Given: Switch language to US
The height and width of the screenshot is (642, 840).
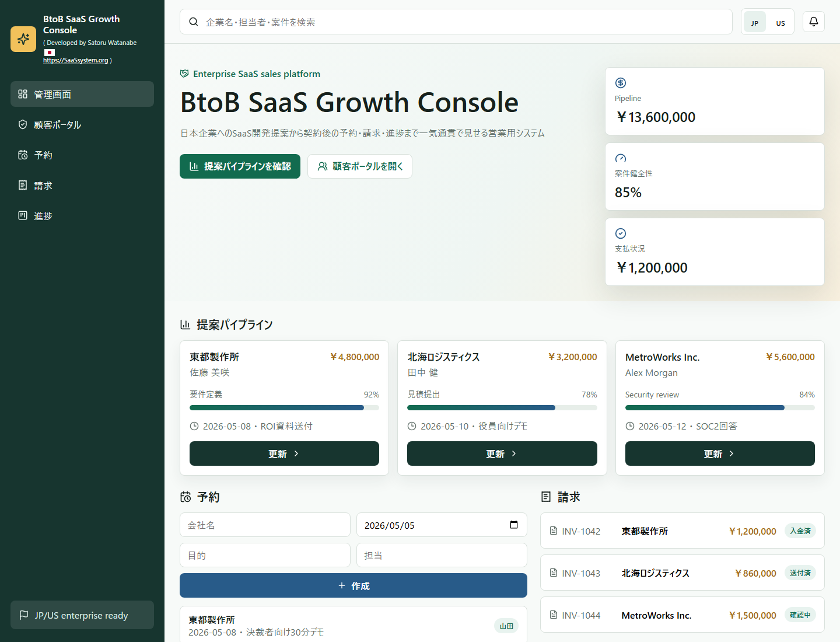Looking at the screenshot, I should point(780,22).
